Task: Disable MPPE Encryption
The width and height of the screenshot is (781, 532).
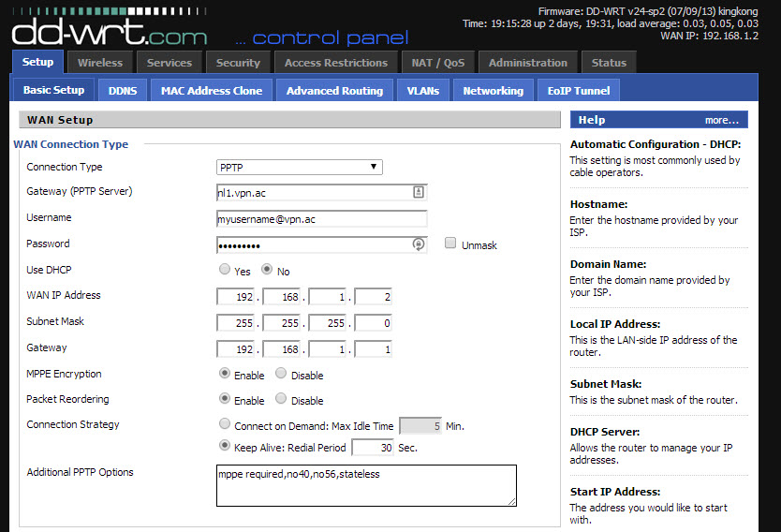Action: [x=281, y=373]
